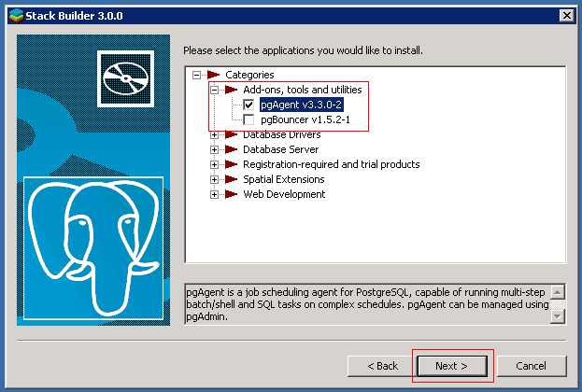
Task: Click the PostgreSQL elephant logo
Action: [93, 248]
